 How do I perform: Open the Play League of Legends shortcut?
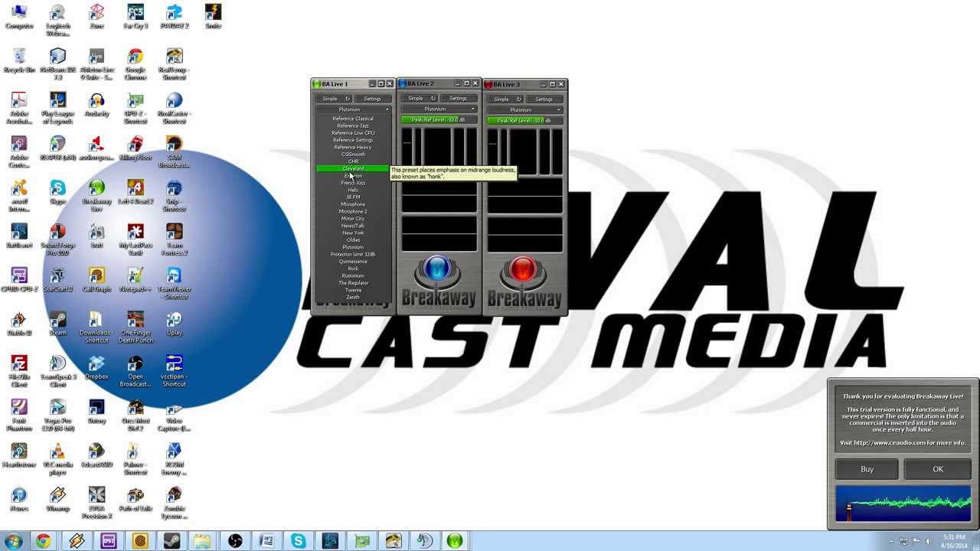point(57,108)
